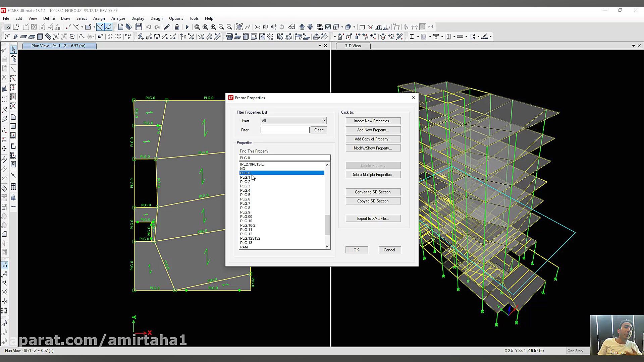Click the Save Model floppy disk icon

click(139, 27)
